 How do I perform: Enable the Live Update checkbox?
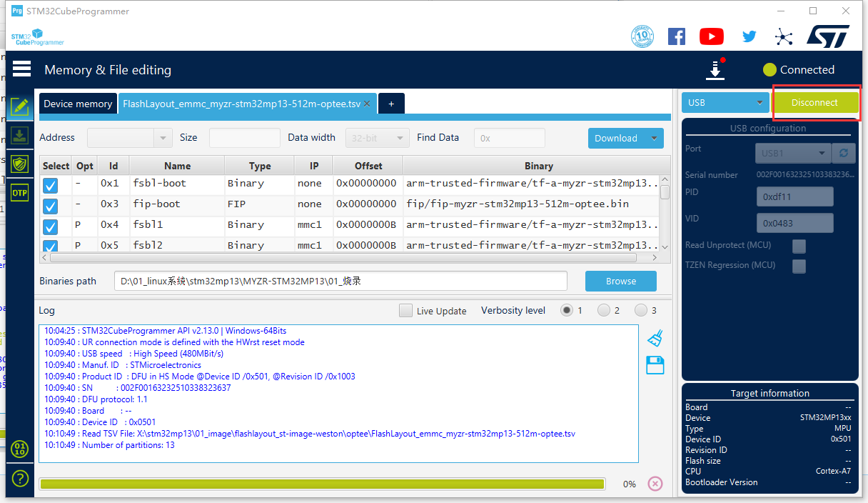[x=405, y=311]
